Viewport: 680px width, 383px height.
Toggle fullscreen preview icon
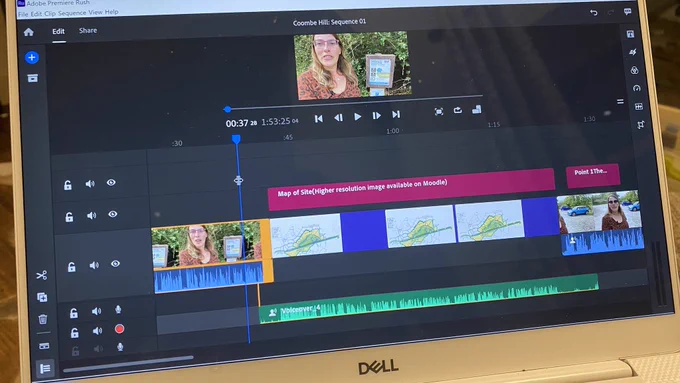(x=439, y=112)
